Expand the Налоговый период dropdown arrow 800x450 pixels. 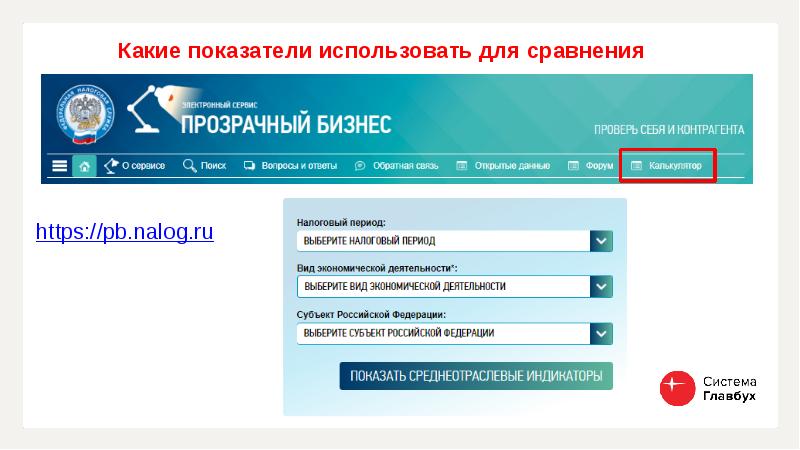[x=600, y=241]
